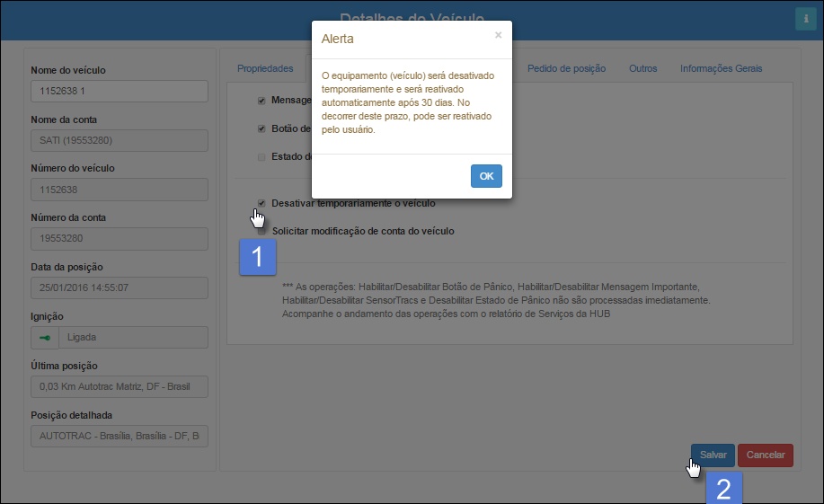Screen dimensions: 824x504
Task: Toggle the Botão de pânico checkbox
Action: (261, 128)
